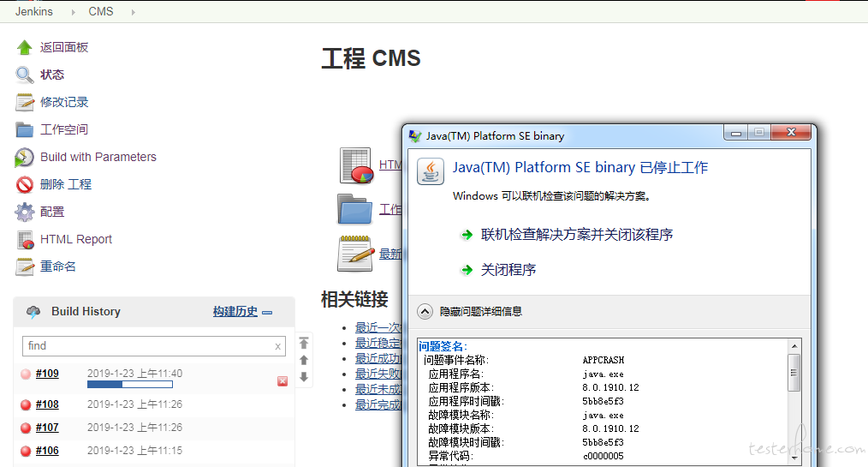Click the large HTML report chart icon in main panel
Viewport: 868px width, 467px height.
coord(356,165)
